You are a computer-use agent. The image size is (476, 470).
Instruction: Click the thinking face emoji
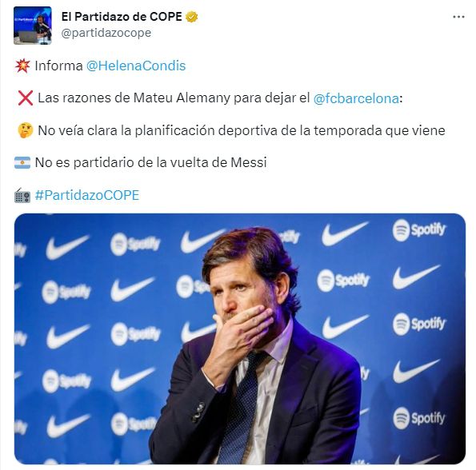[25, 130]
